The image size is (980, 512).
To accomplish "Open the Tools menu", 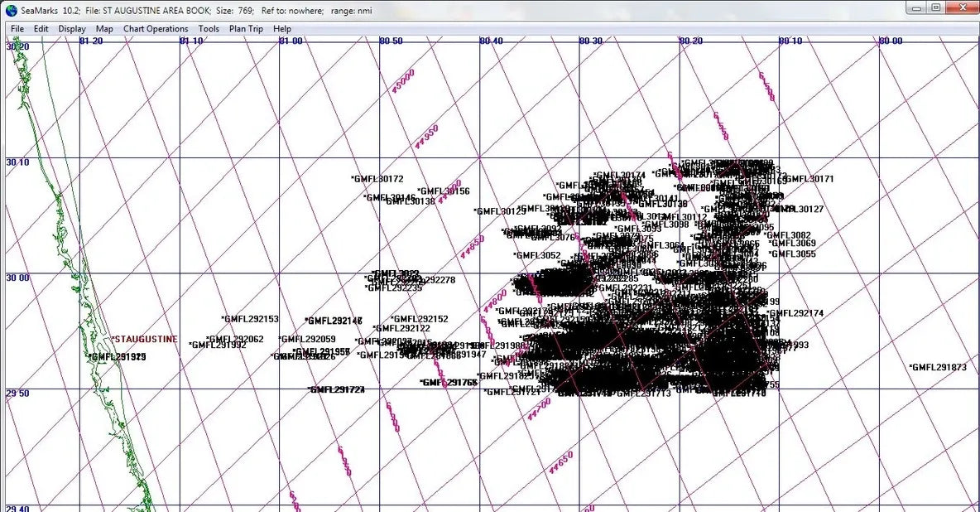I will coord(209,29).
